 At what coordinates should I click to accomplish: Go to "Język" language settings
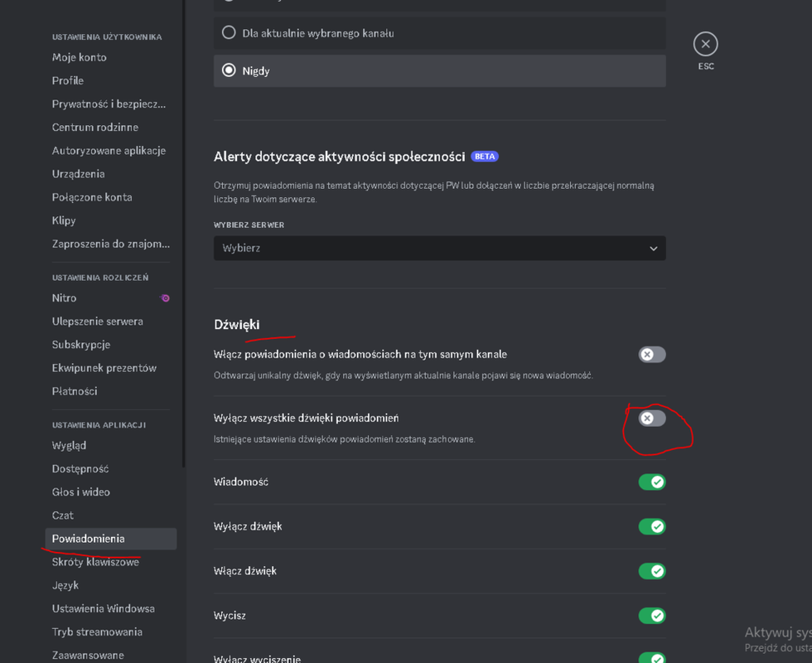[65, 585]
